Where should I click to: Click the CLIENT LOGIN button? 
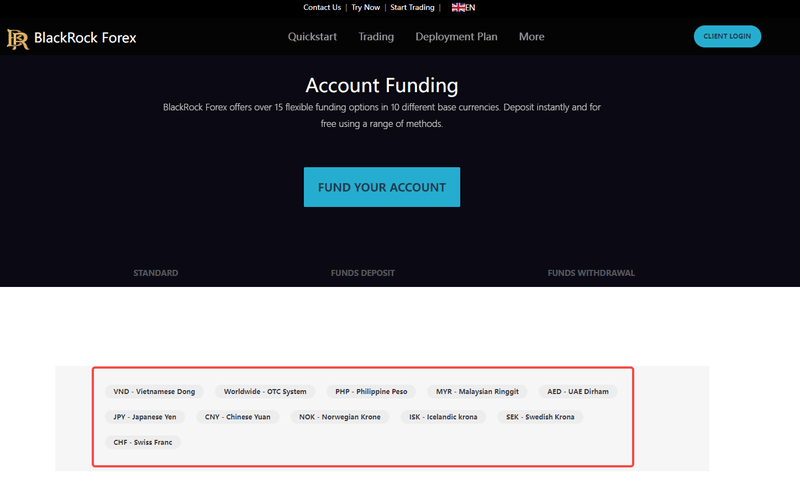pos(727,36)
